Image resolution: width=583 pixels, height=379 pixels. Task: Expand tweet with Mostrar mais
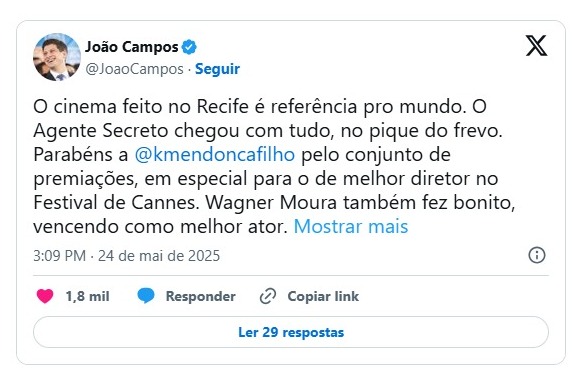351,227
